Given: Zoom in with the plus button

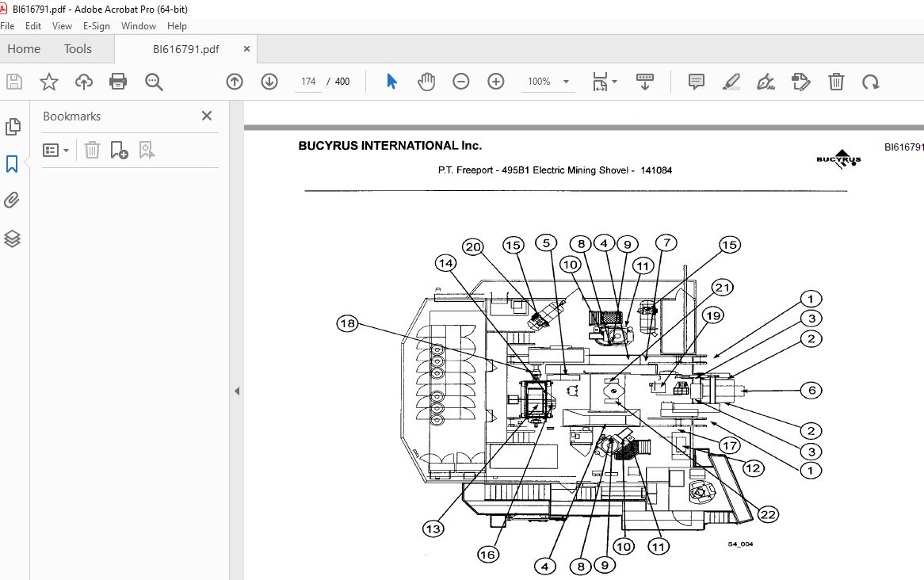Looking at the screenshot, I should pos(496,82).
